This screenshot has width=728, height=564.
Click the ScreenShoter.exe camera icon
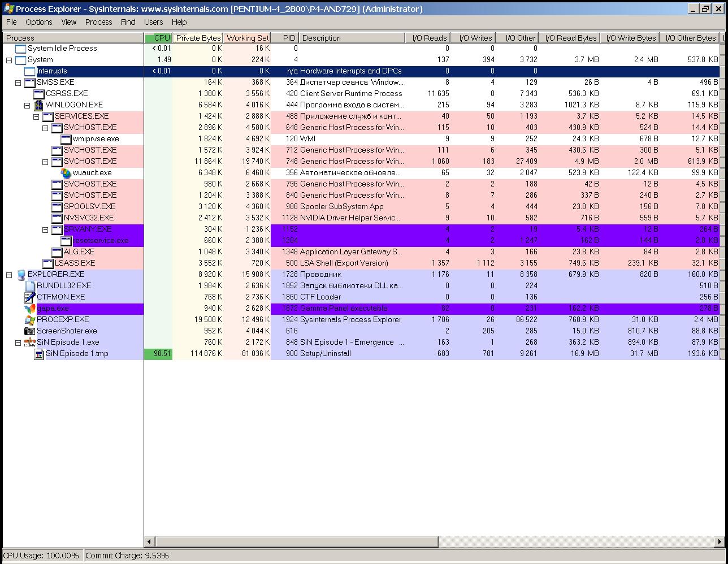point(30,331)
